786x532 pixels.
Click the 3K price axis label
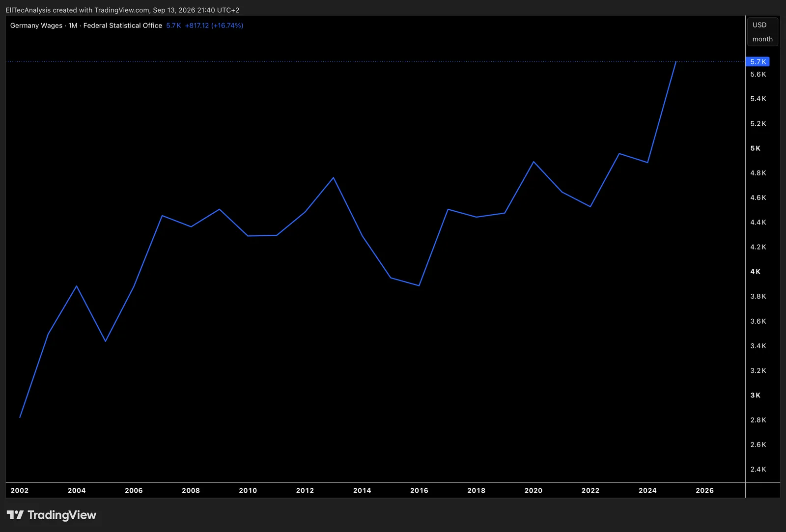[756, 395]
